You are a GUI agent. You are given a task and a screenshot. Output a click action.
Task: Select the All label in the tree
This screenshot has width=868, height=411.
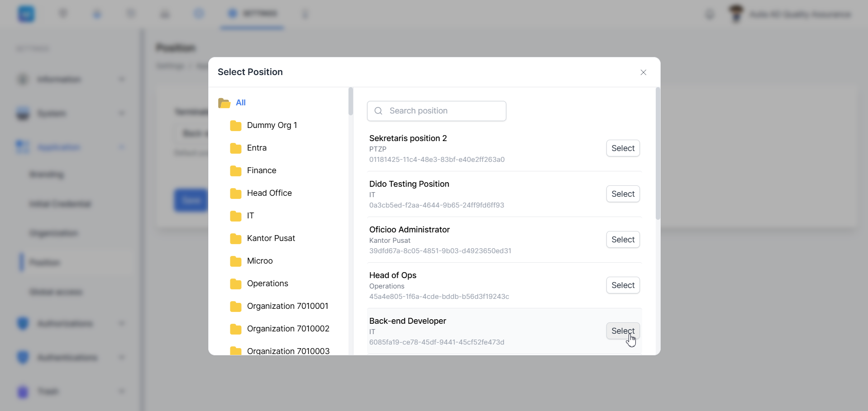pyautogui.click(x=241, y=103)
